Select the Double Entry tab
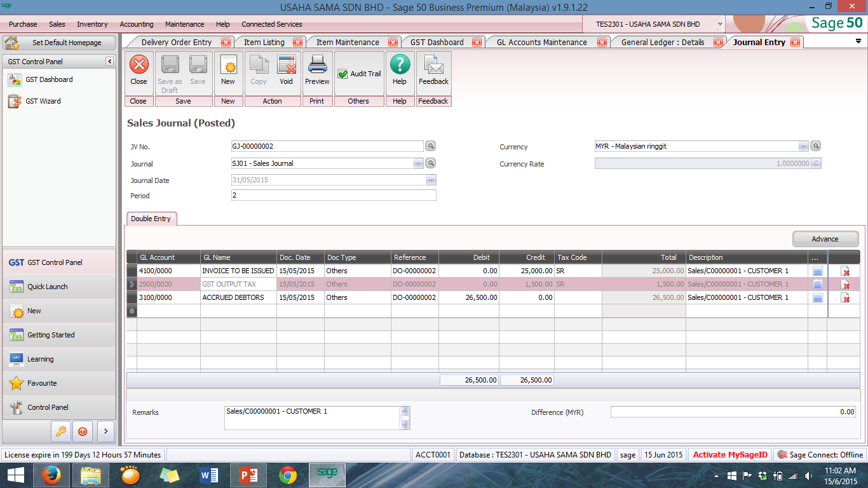This screenshot has width=868, height=488. 151,219
